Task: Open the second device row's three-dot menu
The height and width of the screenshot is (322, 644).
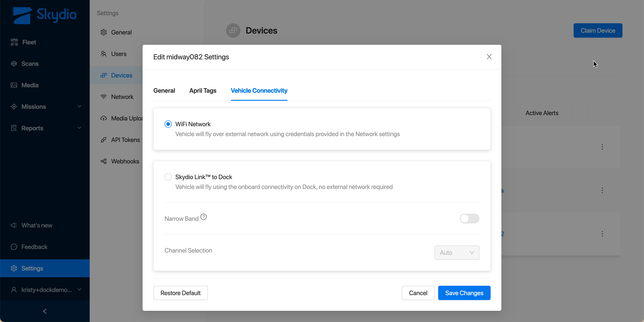Action: click(602, 190)
